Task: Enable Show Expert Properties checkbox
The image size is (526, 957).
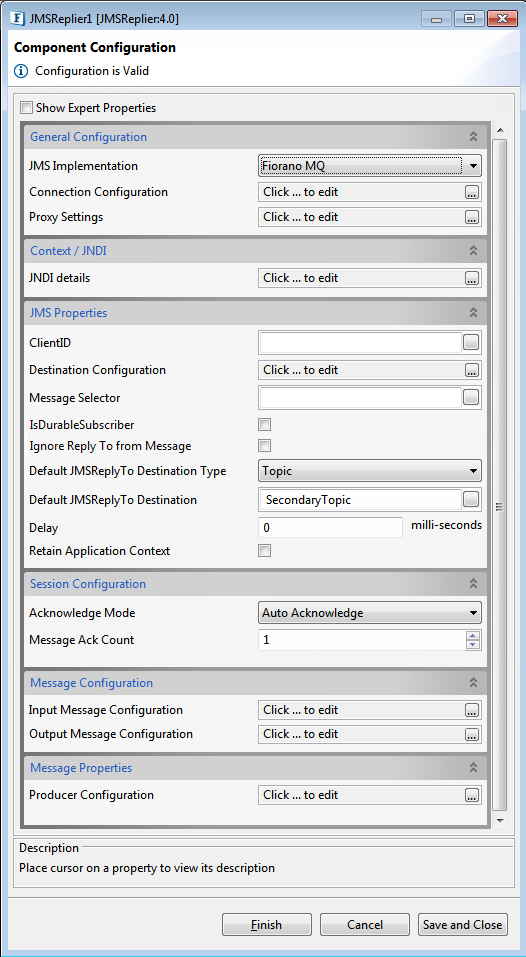Action: pyautogui.click(x=26, y=108)
